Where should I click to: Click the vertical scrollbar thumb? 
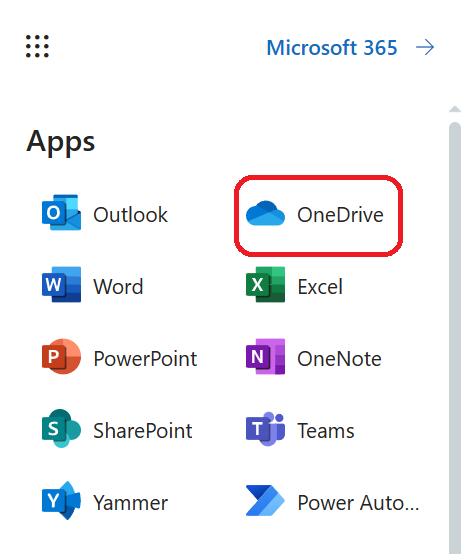tap(455, 337)
